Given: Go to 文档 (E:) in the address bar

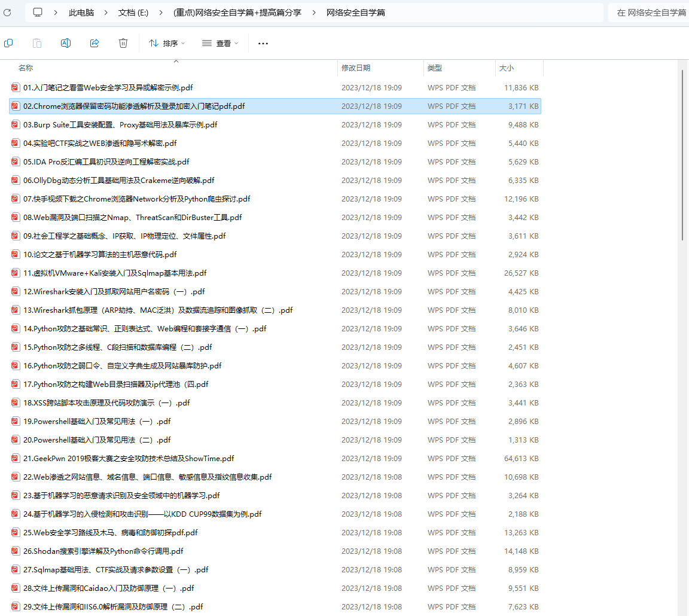Looking at the screenshot, I should [x=133, y=13].
